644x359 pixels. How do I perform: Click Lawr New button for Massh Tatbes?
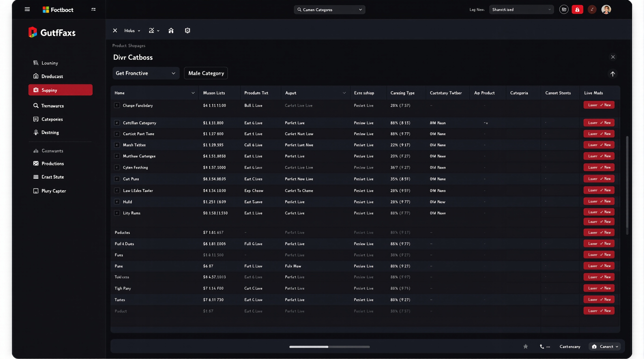(599, 144)
